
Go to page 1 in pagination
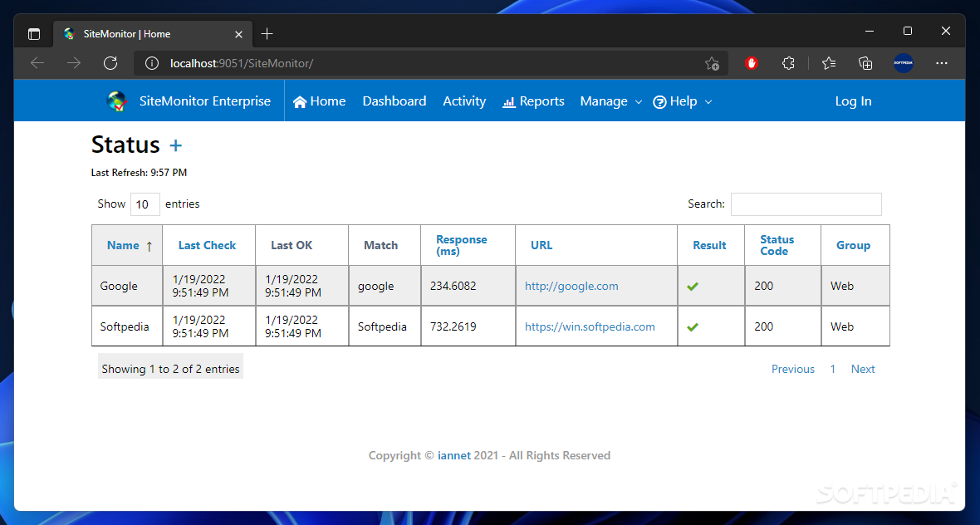(x=832, y=370)
